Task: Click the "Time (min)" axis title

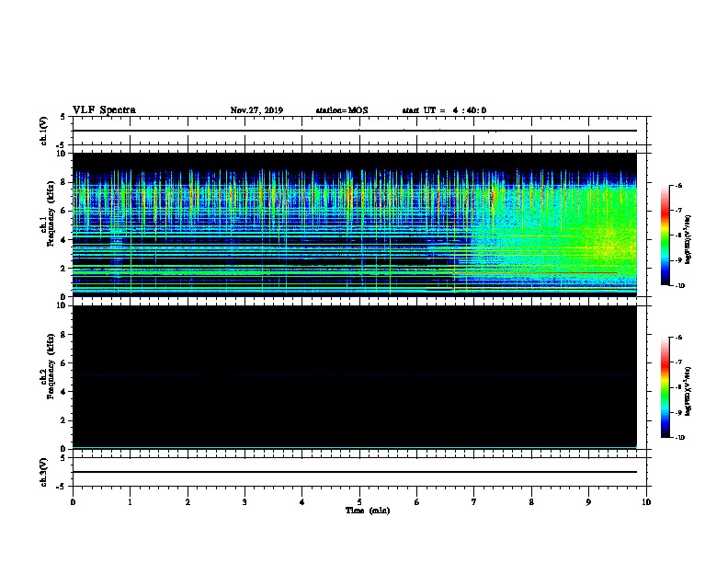Action: (368, 511)
